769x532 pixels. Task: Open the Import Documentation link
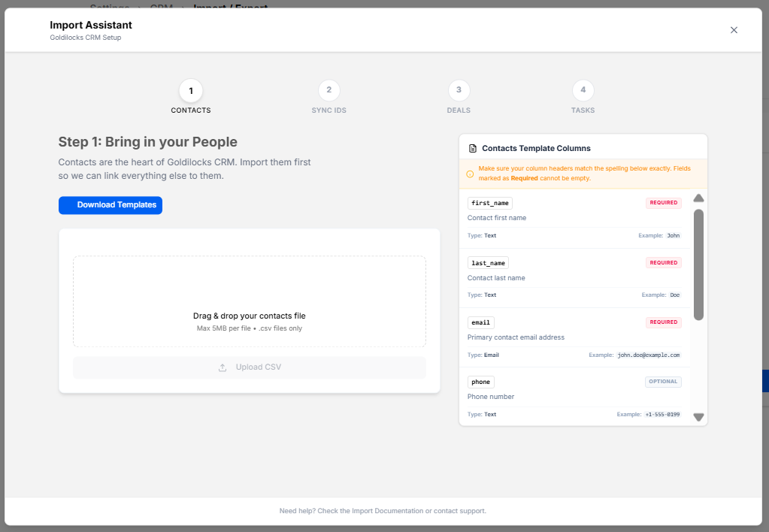coord(387,511)
